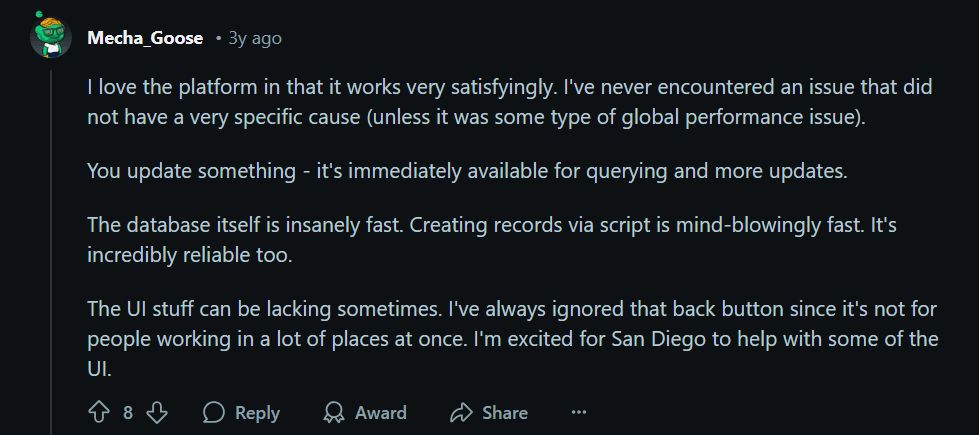Click the Award ribbon icon

(334, 412)
